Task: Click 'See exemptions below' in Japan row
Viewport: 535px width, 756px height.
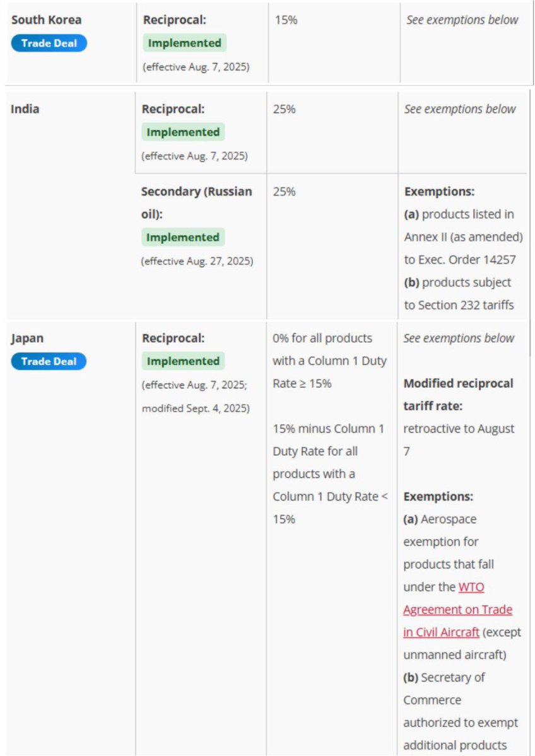Action: 460,338
